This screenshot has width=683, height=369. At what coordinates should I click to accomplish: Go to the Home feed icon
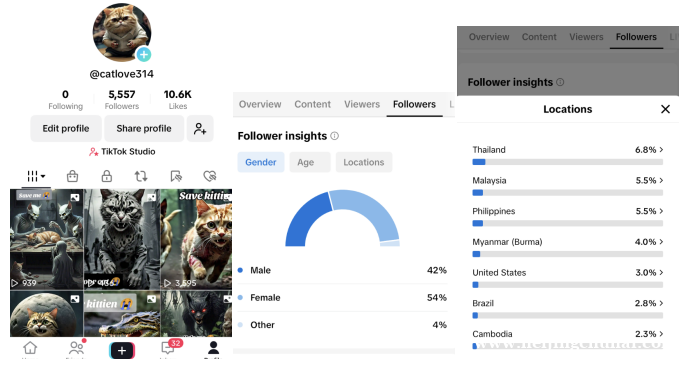pyautogui.click(x=30, y=348)
